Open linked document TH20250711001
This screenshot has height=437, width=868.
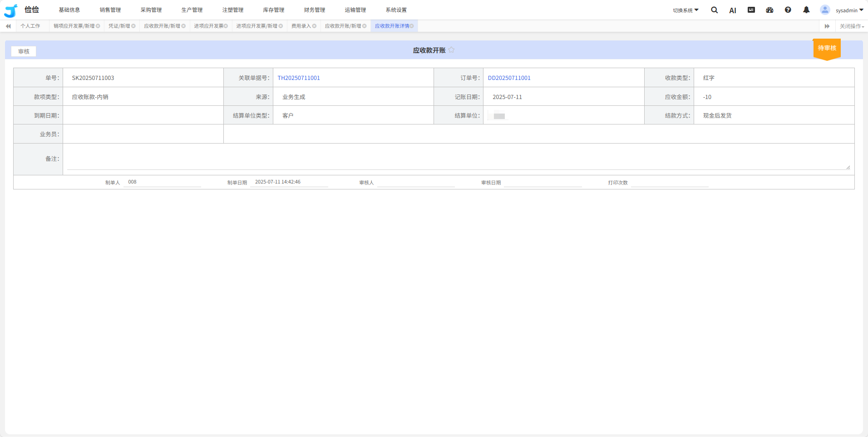(x=299, y=78)
